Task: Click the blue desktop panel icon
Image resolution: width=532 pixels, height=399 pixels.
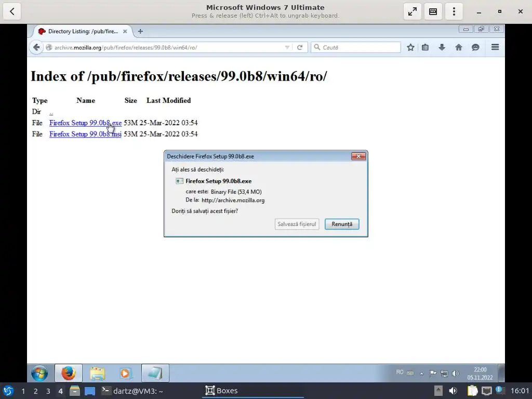Action: pos(90,391)
